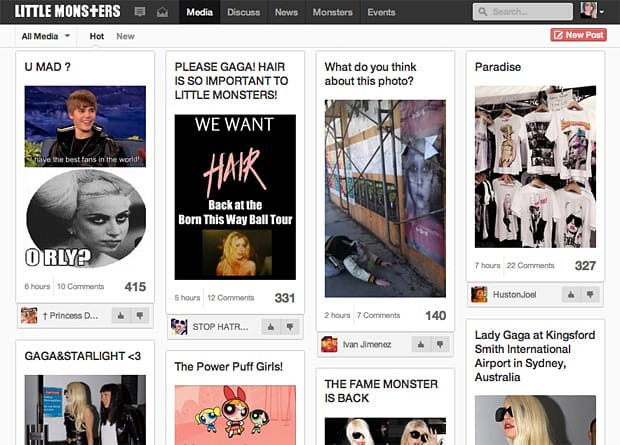Image resolution: width=620 pixels, height=445 pixels.
Task: Sort posts by New
Action: [125, 36]
